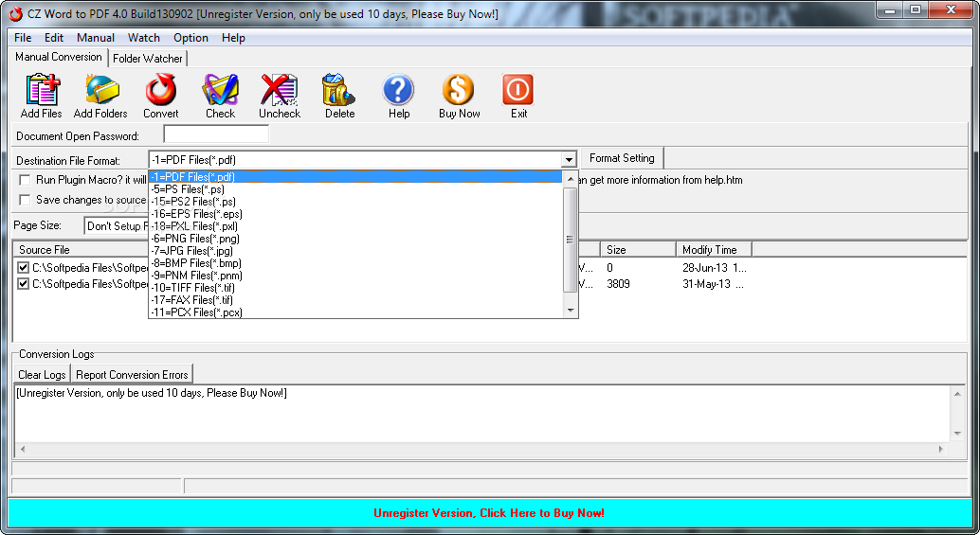Click format list scrollbar down arrow

point(570,311)
